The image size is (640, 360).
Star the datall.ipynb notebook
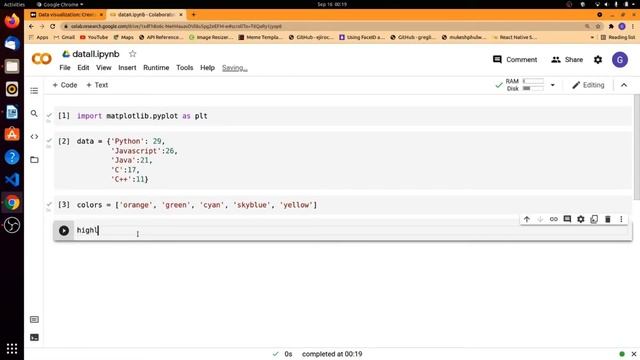(x=132, y=54)
